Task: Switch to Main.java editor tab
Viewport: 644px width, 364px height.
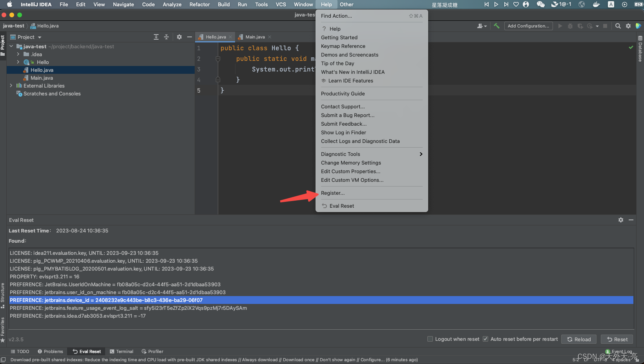Action: coord(255,37)
